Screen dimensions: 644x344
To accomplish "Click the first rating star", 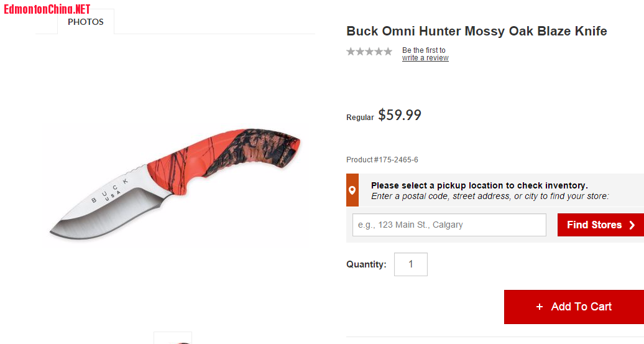I will coord(351,52).
